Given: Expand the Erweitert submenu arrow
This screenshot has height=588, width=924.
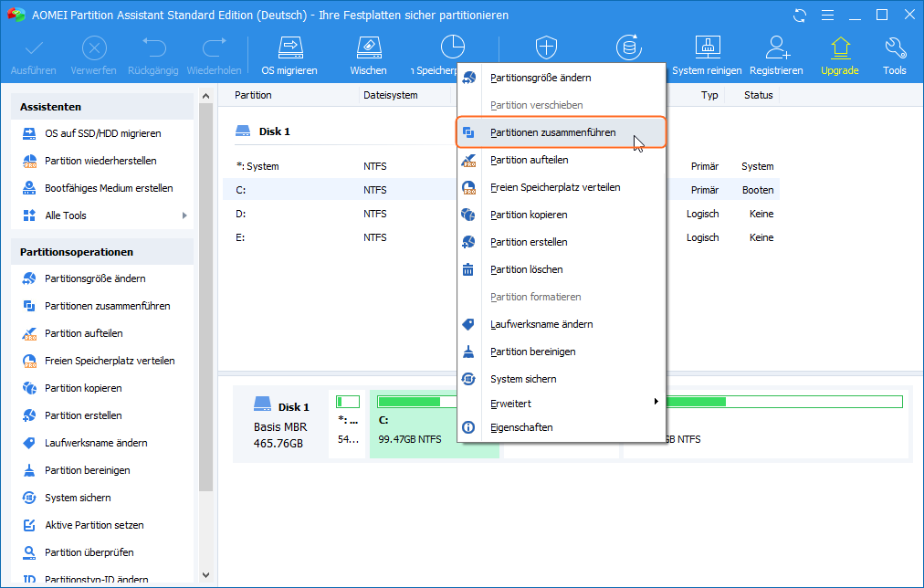Looking at the screenshot, I should pyautogui.click(x=656, y=402).
